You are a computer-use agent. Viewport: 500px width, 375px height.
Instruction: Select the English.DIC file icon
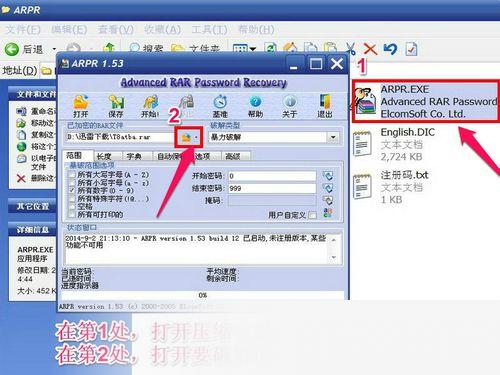pyautogui.click(x=363, y=144)
